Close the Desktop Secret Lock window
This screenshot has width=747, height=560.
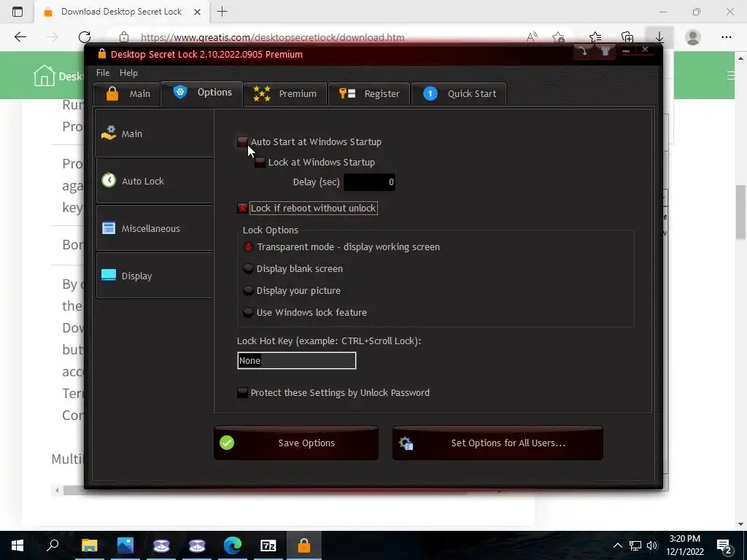[645, 50]
